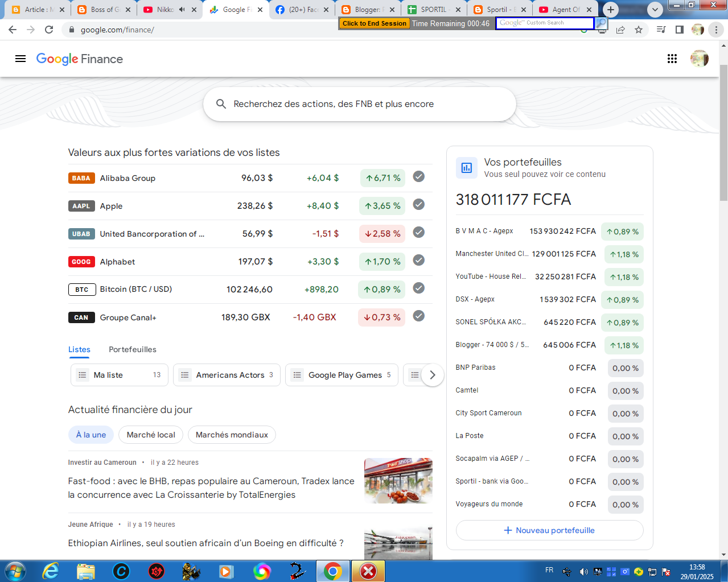
Task: Click the Ma liste list icon chip
Action: (83, 375)
